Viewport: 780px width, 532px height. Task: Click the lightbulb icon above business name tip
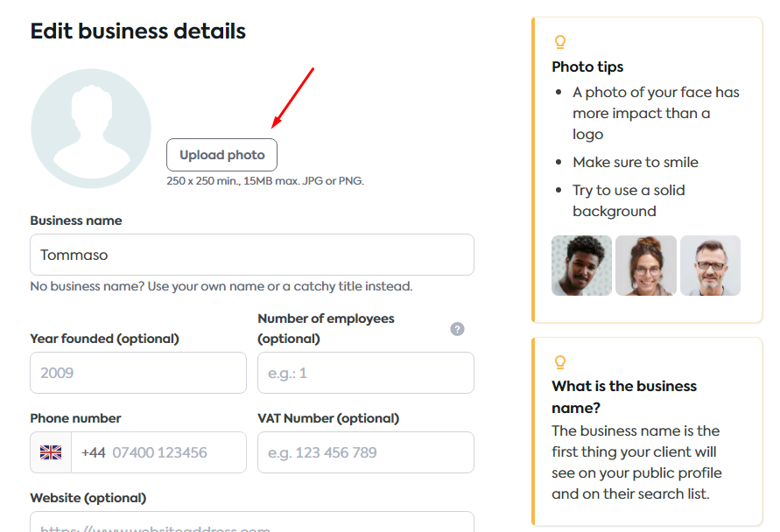(x=560, y=361)
